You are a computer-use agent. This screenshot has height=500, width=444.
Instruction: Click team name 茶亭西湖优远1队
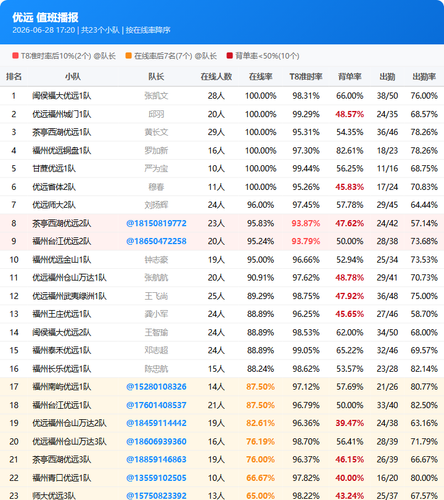(x=62, y=132)
